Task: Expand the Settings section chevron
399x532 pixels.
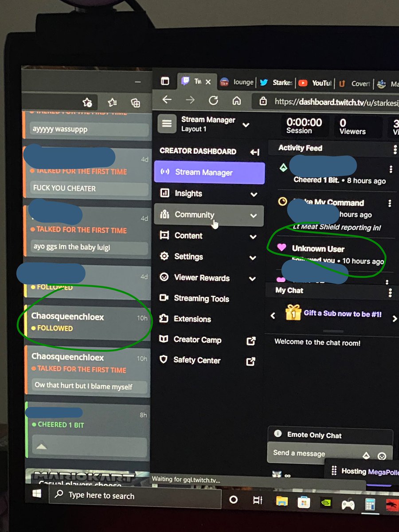Action: (253, 258)
